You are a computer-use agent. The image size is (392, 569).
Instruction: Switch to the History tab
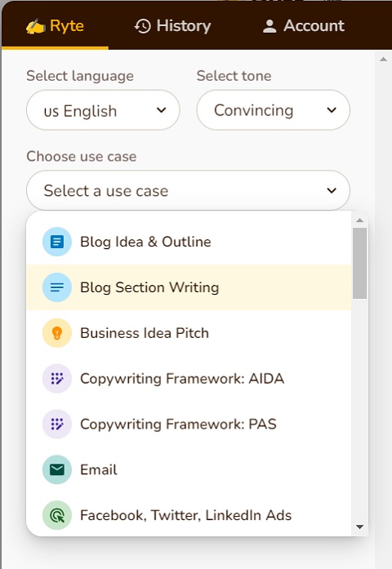(173, 26)
